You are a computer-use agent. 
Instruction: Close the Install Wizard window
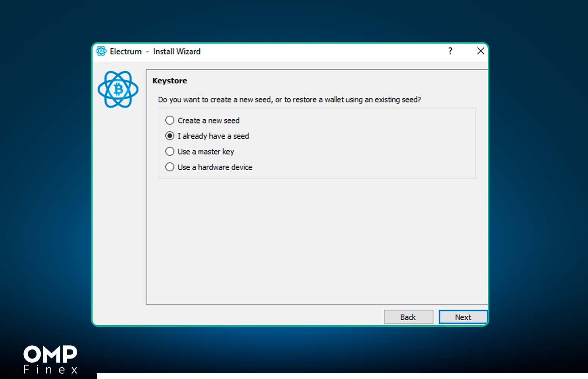point(480,51)
